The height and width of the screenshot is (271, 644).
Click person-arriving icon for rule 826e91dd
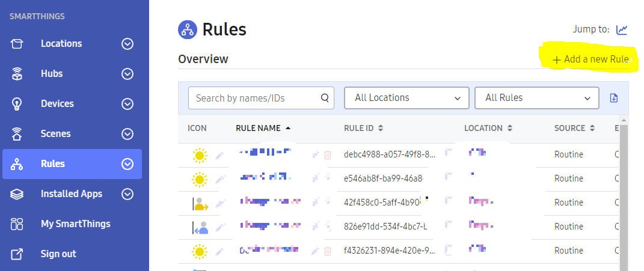tap(200, 227)
